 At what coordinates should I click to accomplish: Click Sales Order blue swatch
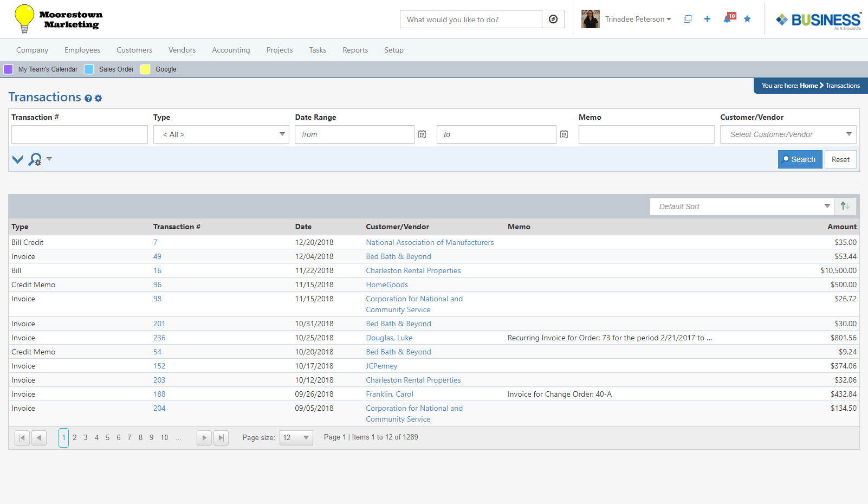89,69
